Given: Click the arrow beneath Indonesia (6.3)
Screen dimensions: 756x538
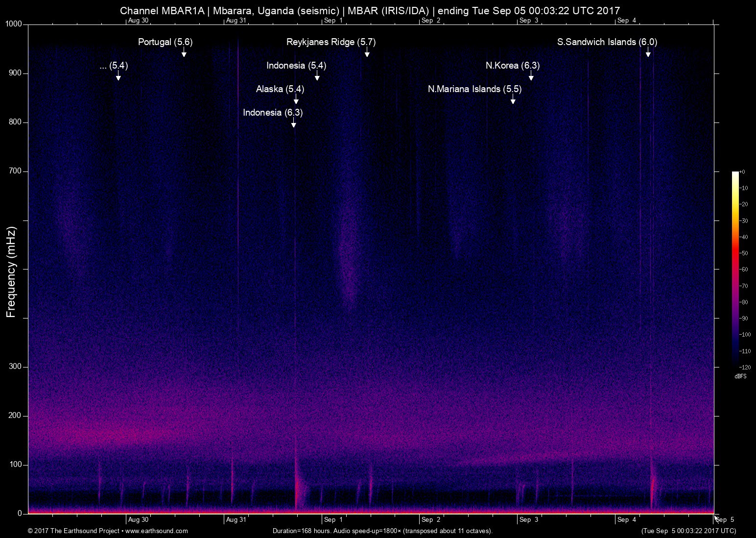Looking at the screenshot, I should click(293, 123).
